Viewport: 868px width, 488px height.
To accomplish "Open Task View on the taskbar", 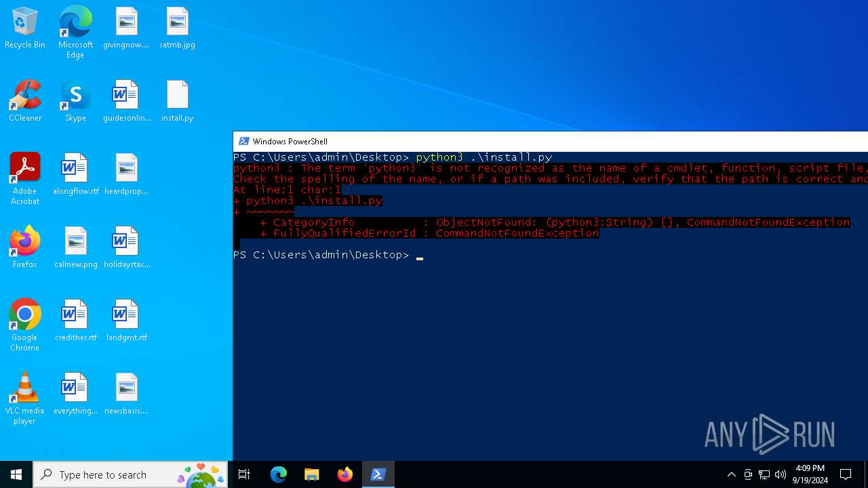I will (244, 474).
